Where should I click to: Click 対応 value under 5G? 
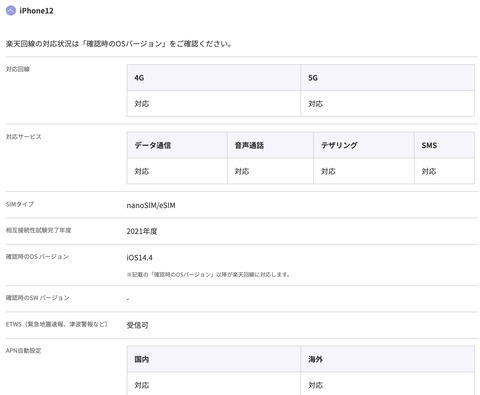click(x=315, y=104)
